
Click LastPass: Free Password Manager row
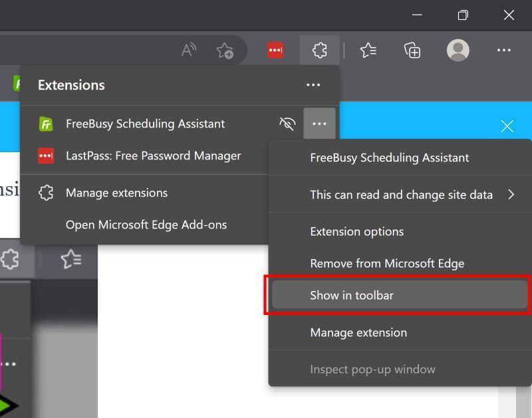(145, 156)
